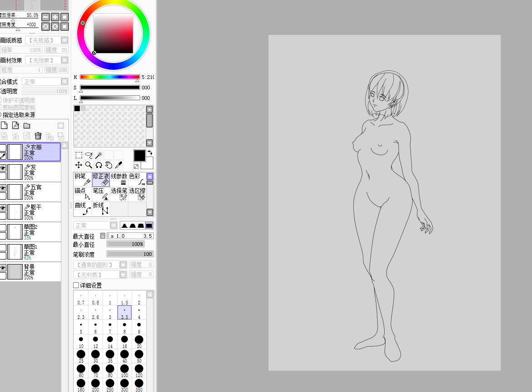Select the rectangular selection tool
Screen dimensions: 532x392
pos(79,155)
